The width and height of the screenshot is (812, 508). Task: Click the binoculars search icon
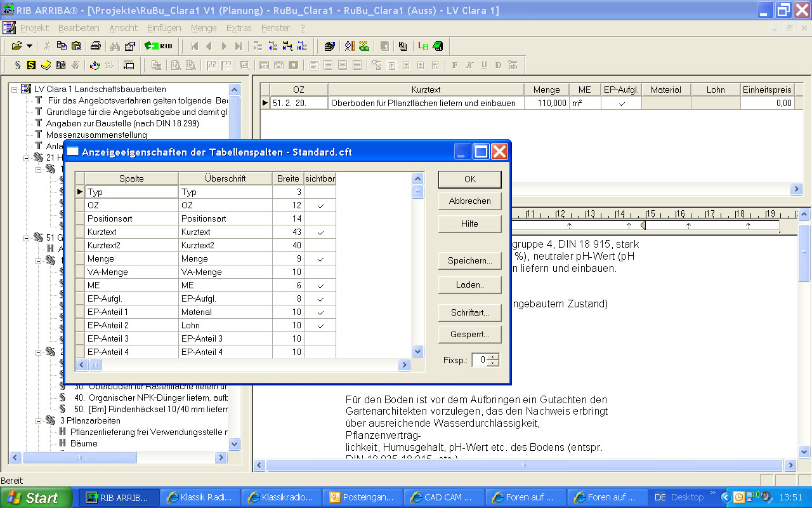115,46
